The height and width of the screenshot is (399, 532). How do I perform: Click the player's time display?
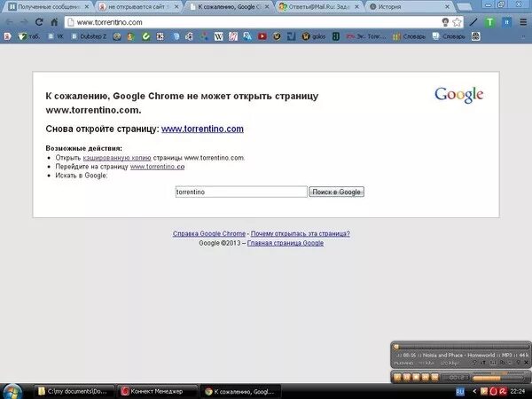click(x=456, y=378)
